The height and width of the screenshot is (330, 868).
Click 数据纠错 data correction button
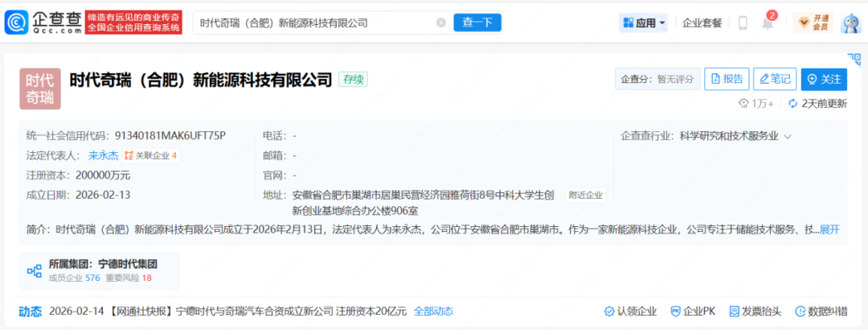821,311
